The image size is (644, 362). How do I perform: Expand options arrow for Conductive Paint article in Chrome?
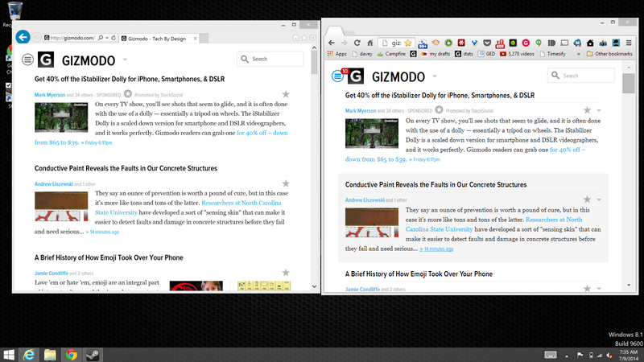pos(599,200)
